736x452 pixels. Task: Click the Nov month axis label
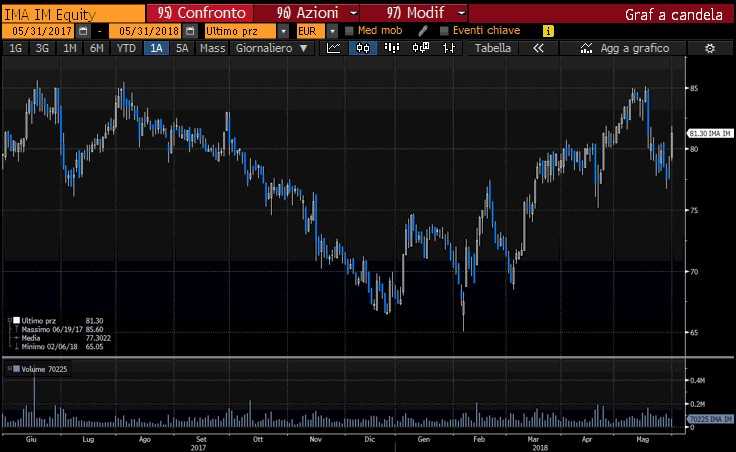tap(315, 439)
